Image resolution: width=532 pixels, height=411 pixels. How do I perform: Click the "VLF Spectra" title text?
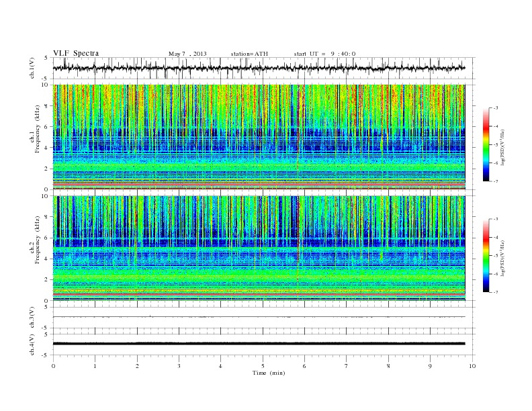click(76, 53)
